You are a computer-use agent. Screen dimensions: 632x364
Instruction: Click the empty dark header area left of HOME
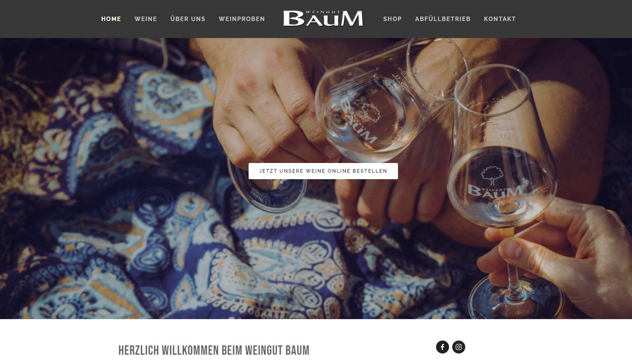click(49, 19)
